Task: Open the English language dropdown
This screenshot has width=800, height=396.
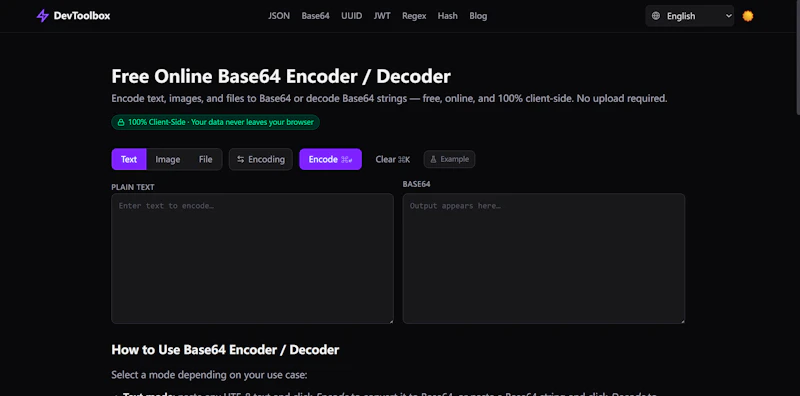Action: coord(689,16)
